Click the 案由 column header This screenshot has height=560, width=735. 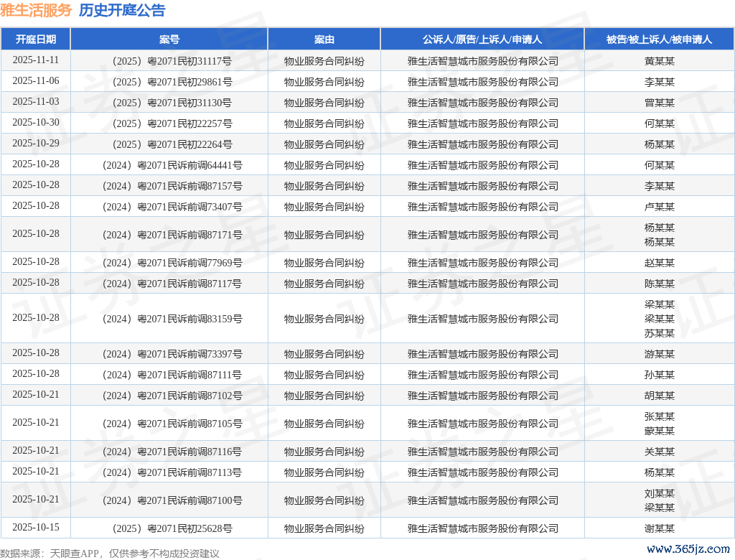[x=324, y=39]
